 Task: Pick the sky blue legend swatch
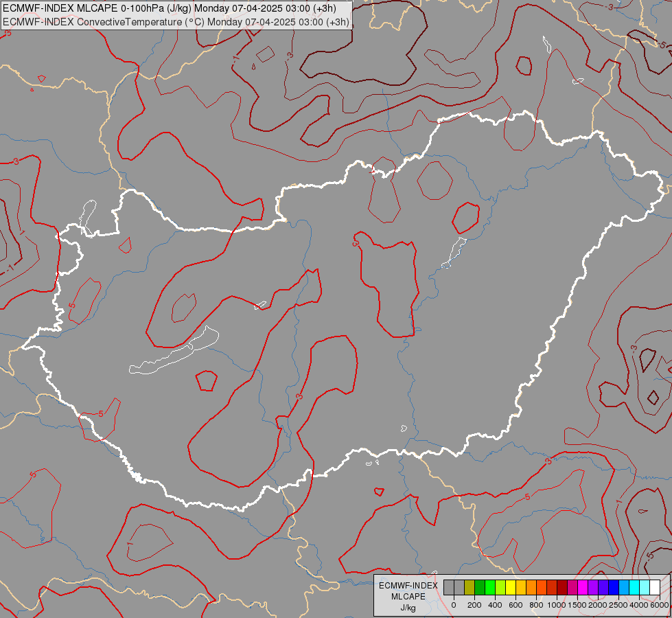click(x=625, y=587)
